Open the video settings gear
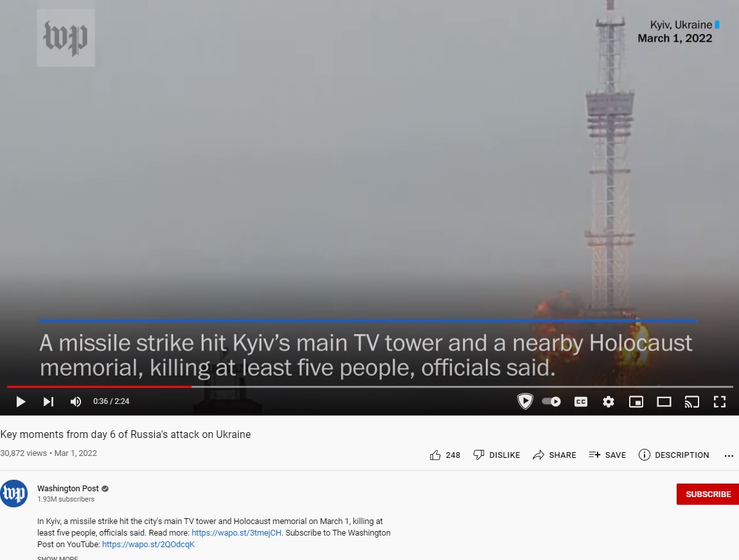Image resolution: width=739 pixels, height=560 pixels. tap(609, 401)
